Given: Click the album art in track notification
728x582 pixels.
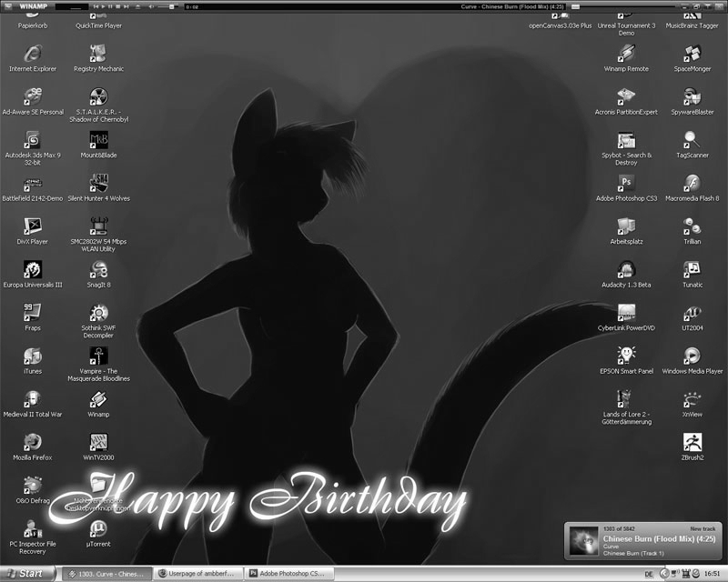Looking at the screenshot, I should (x=583, y=541).
